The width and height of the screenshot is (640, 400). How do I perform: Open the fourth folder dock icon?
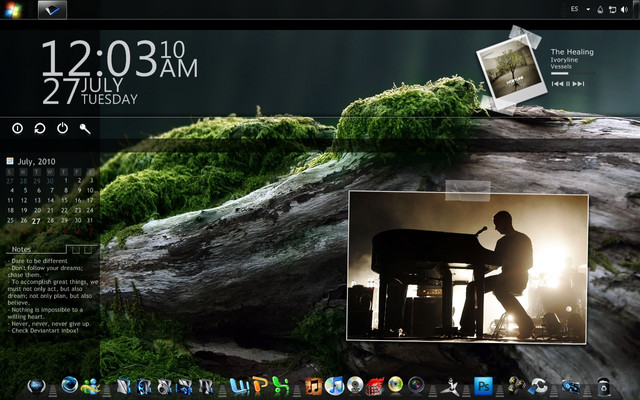tap(185, 386)
